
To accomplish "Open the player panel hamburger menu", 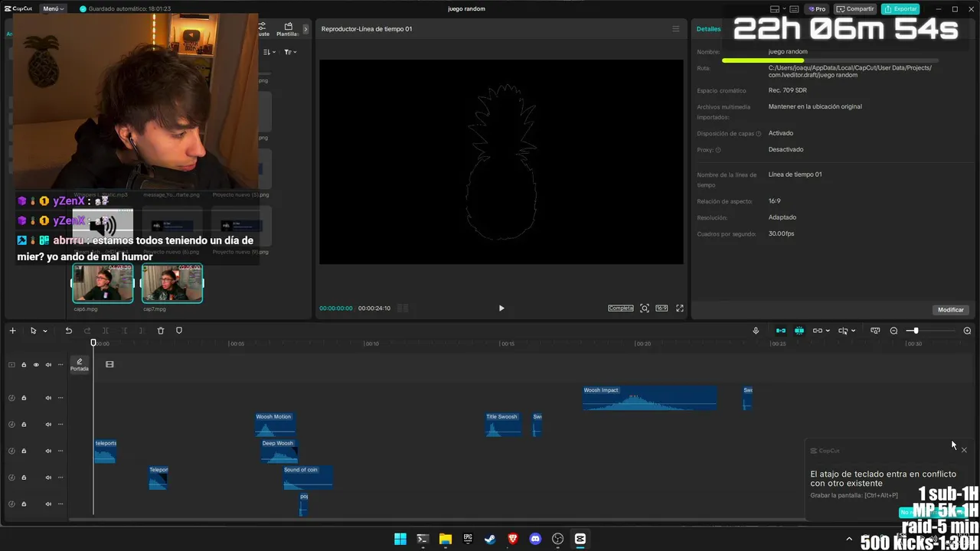I will 675,29.
